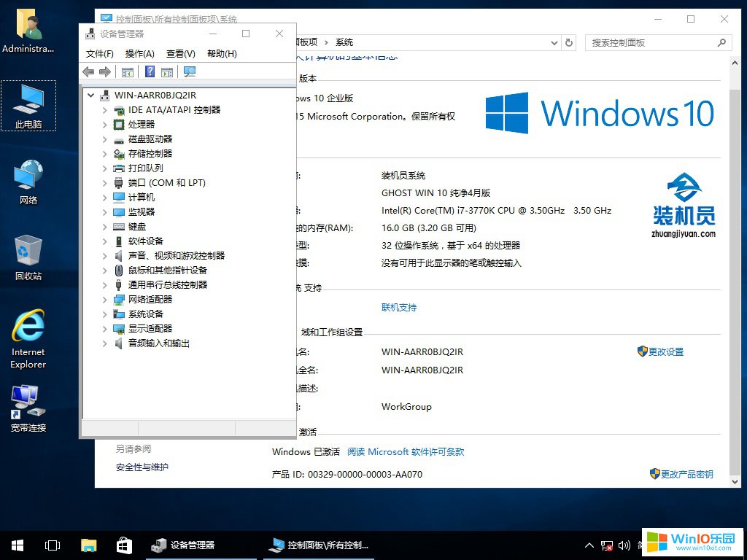Switch to 控制面板 taskbar button
The image size is (747, 560).
pyautogui.click(x=319, y=545)
